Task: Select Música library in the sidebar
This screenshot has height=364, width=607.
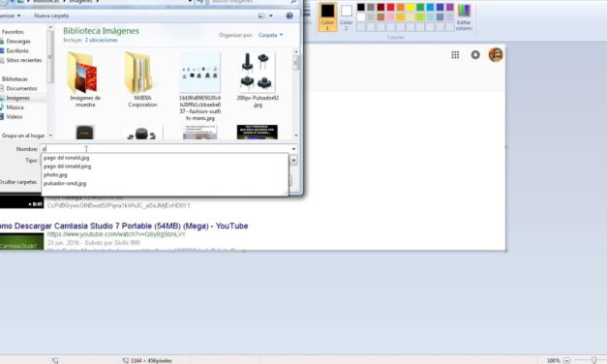Action: tap(15, 107)
